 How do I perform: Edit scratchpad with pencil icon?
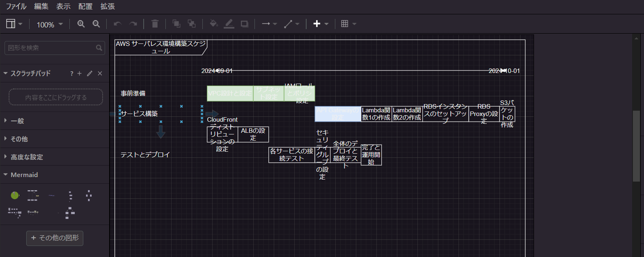89,73
